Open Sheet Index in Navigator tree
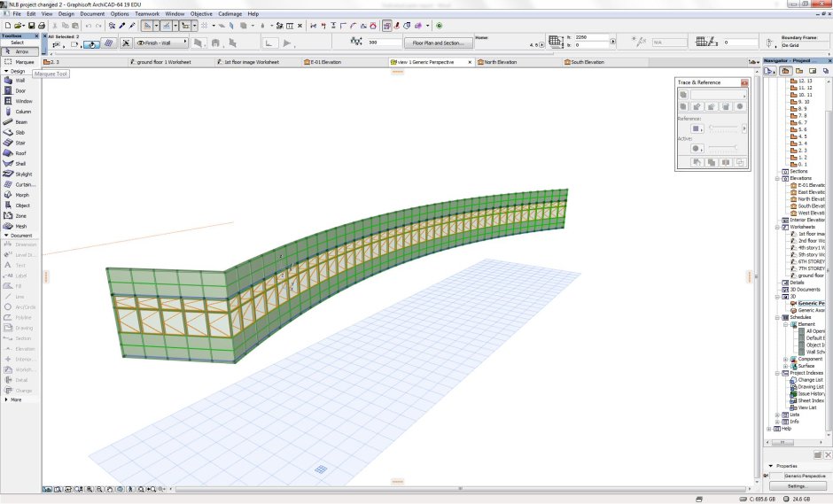 click(807, 400)
